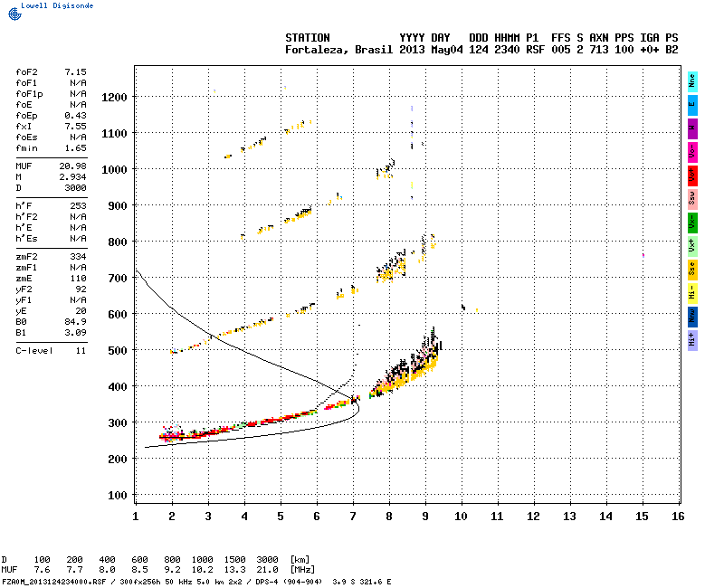This screenshot has height=588, width=724.
Task: Click the 16 MHz frequency axis label
Action: click(x=678, y=516)
